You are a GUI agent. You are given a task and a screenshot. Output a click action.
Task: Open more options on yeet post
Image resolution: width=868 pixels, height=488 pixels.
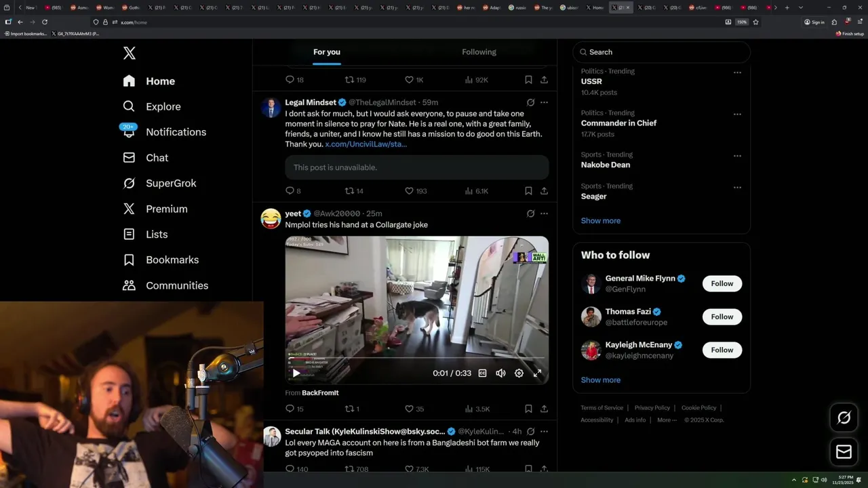[x=544, y=213]
